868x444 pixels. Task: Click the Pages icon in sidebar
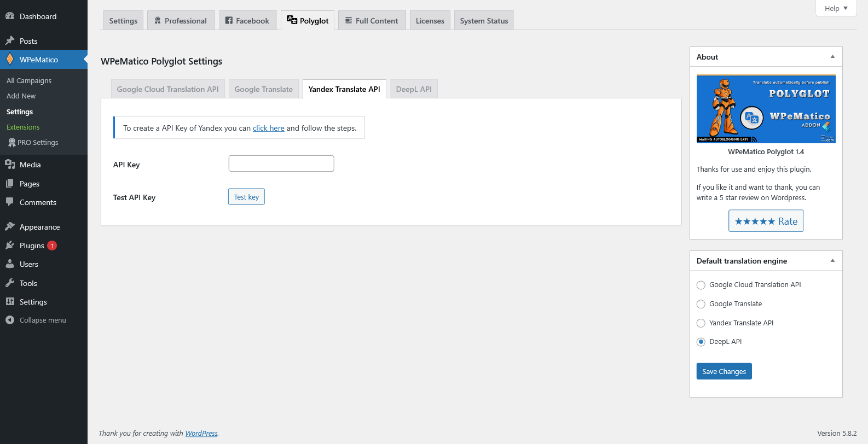(10, 184)
